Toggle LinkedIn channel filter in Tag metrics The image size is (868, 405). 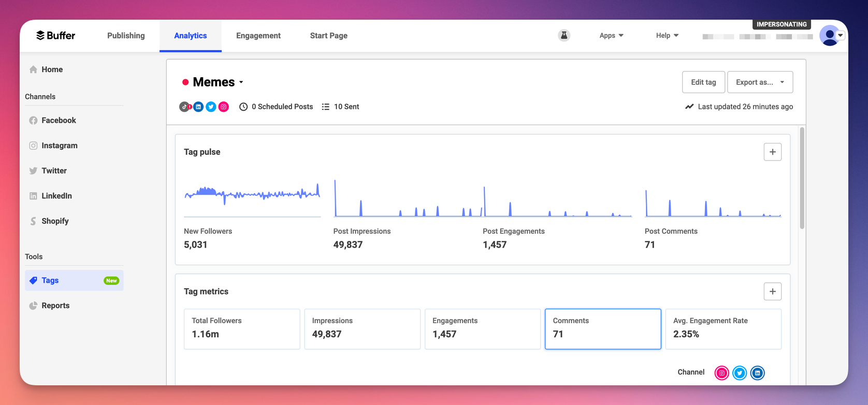click(x=757, y=373)
